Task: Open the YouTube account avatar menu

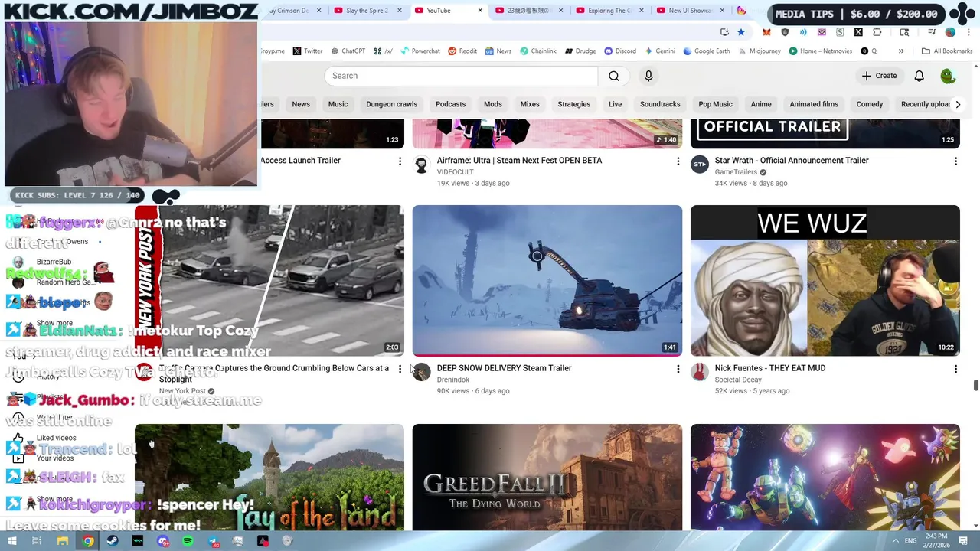Action: [948, 76]
